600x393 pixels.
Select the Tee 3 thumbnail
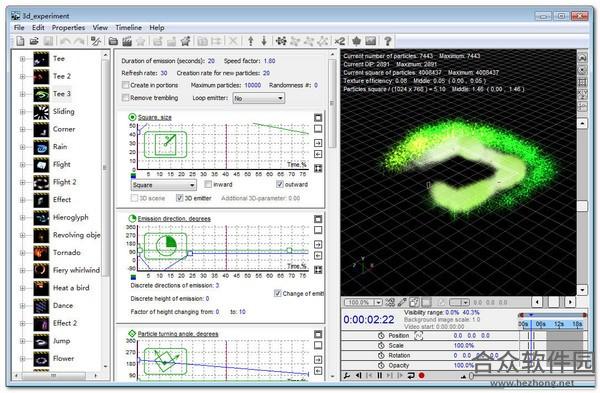point(41,94)
